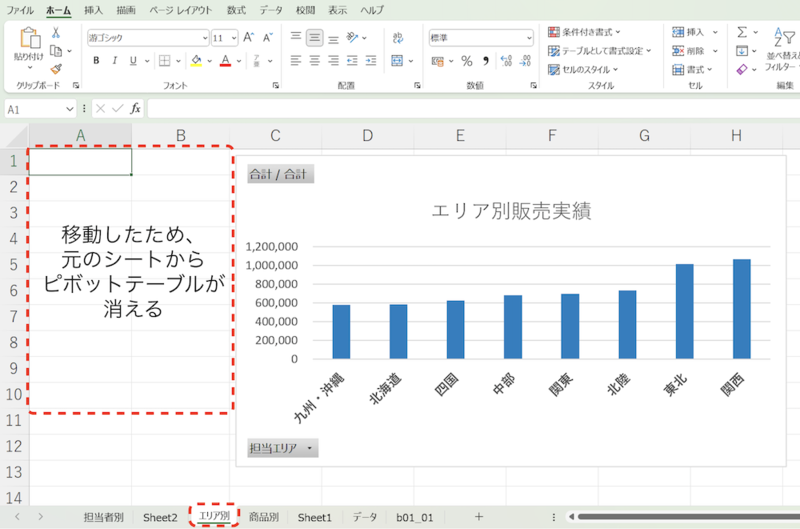Click the increase decimal icon

point(506,61)
